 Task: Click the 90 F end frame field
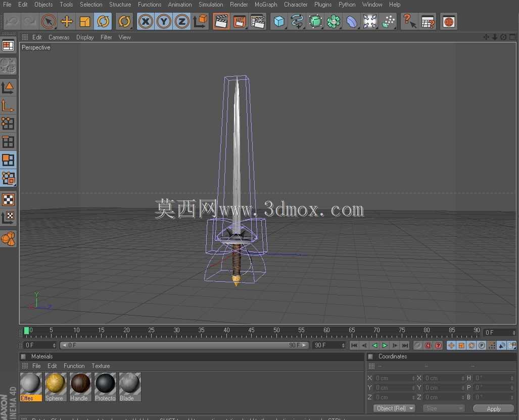[x=329, y=345]
